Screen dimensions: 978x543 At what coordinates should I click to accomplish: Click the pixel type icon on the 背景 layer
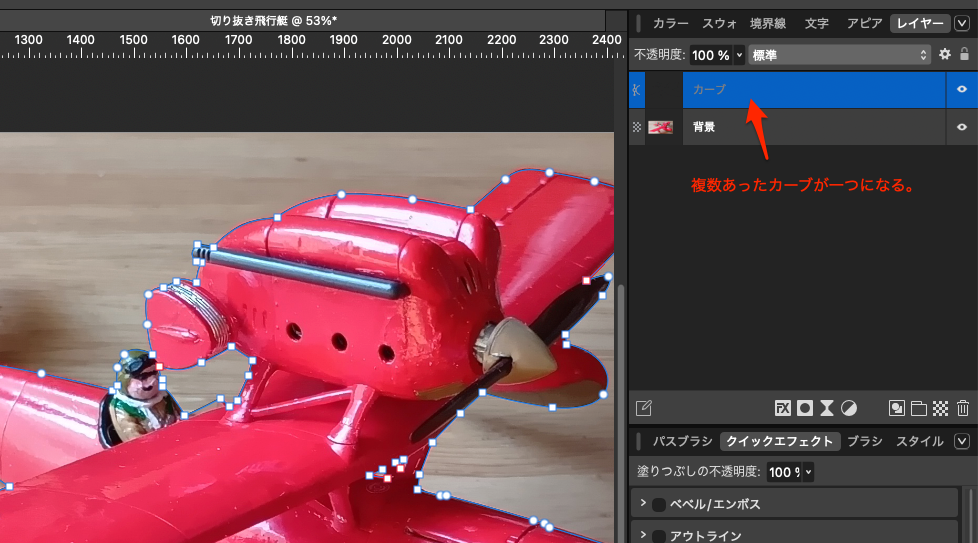pyautogui.click(x=636, y=127)
